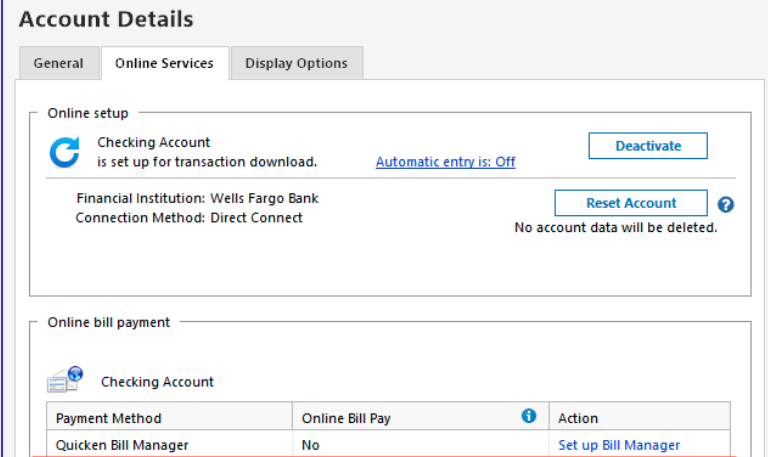Click the blue refresh arrow icon
Screen dimensions: 768x457
(x=64, y=152)
